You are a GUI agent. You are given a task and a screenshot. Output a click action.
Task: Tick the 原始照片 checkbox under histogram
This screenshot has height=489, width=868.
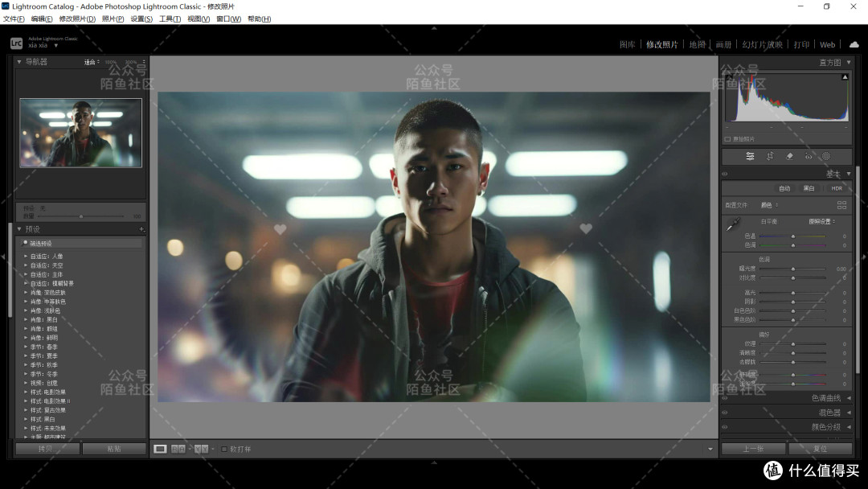(728, 139)
